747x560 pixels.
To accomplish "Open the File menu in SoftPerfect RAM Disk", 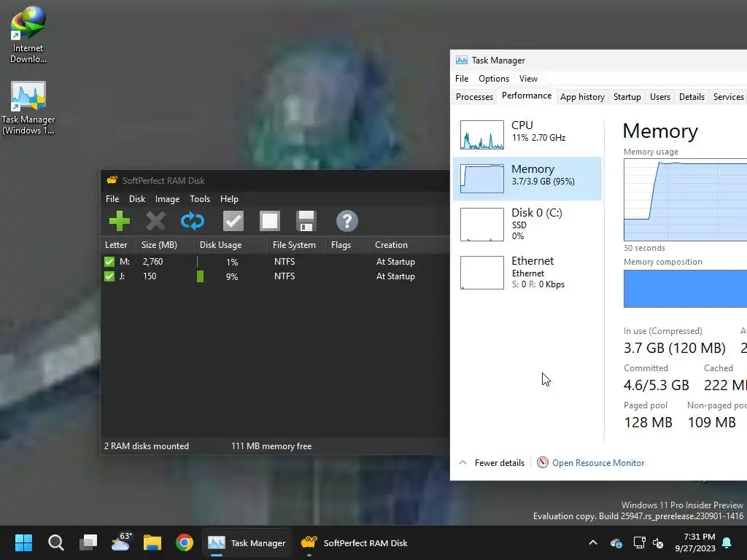I will click(112, 199).
